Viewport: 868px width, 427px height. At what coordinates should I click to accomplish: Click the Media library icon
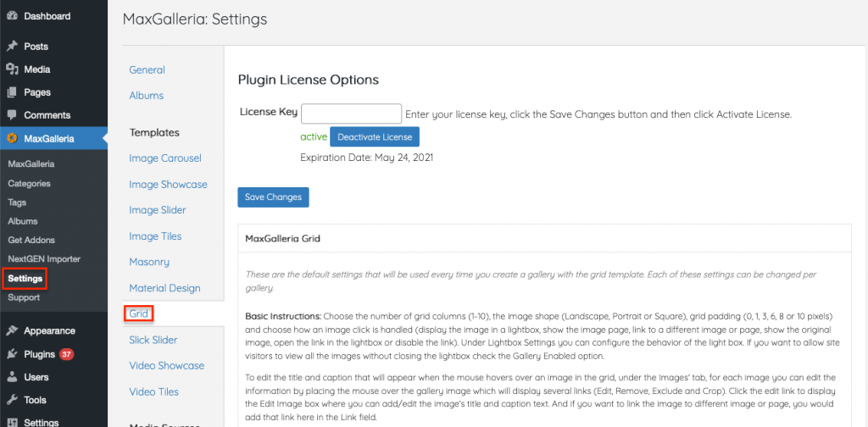12,69
